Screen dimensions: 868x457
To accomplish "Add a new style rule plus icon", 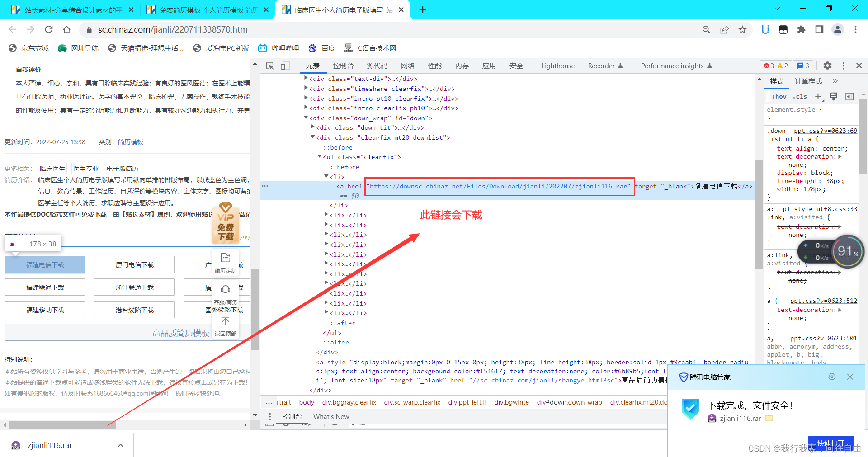I will [x=818, y=96].
